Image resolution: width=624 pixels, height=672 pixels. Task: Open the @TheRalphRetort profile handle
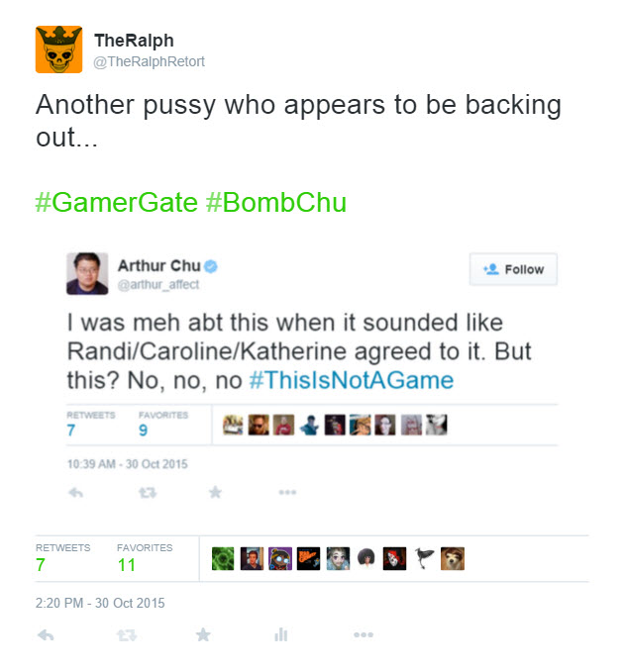coord(150,61)
